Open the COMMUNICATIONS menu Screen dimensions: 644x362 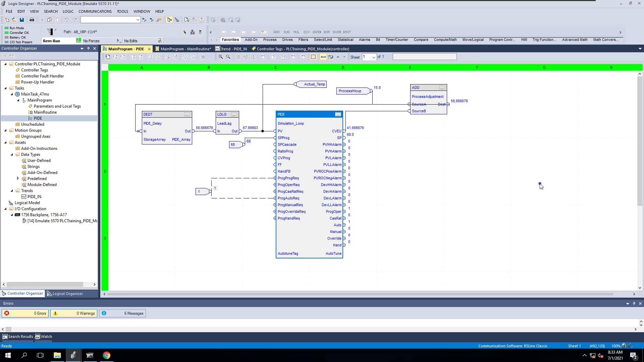[95, 11]
